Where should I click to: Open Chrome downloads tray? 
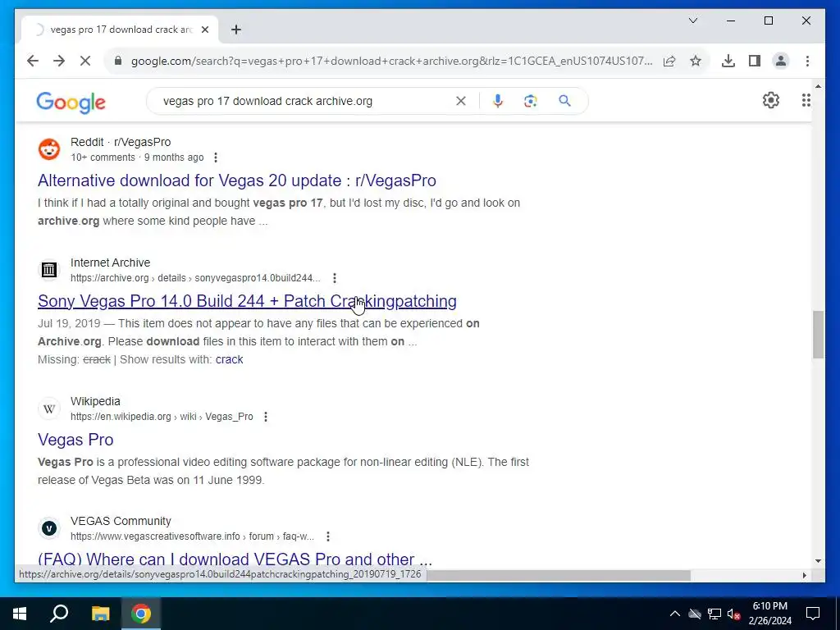click(x=728, y=61)
